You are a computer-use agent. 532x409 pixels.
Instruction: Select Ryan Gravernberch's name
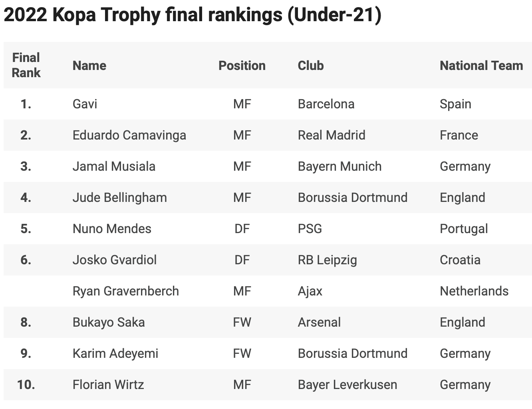[x=125, y=291]
